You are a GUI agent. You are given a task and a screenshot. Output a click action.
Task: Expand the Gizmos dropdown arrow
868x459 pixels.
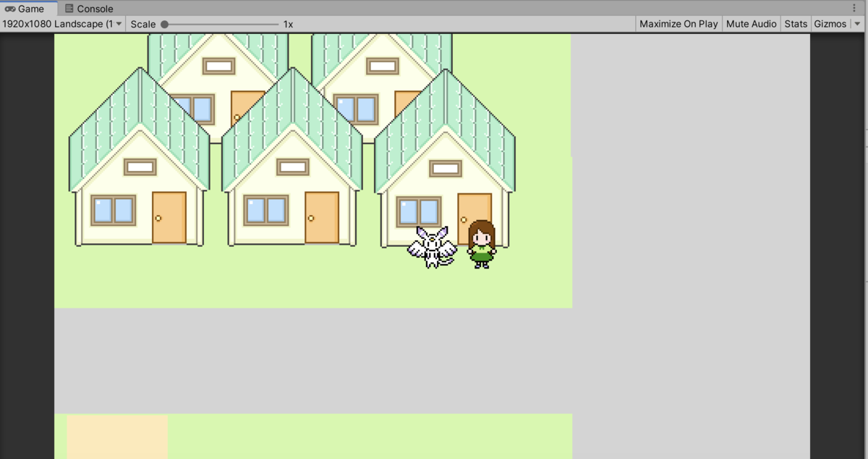pos(858,24)
